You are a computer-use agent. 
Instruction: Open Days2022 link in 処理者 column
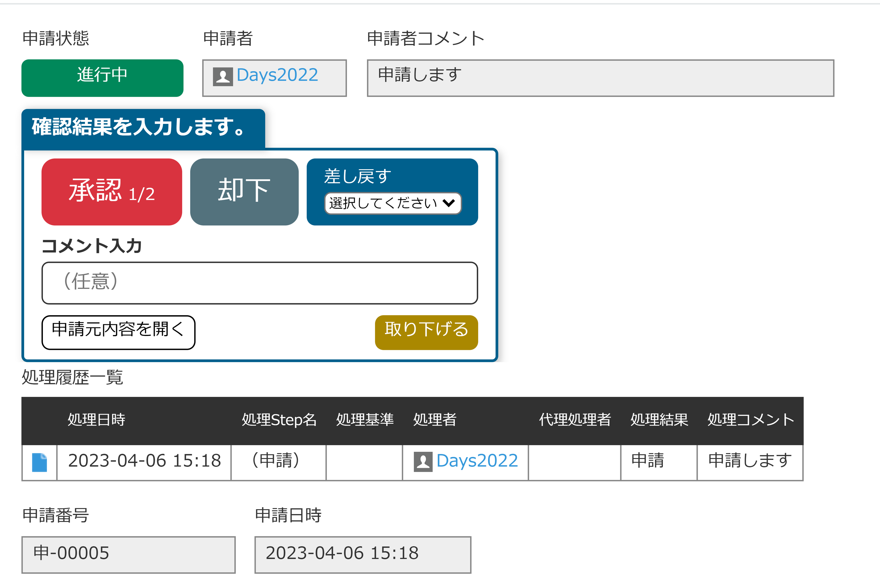coord(477,461)
